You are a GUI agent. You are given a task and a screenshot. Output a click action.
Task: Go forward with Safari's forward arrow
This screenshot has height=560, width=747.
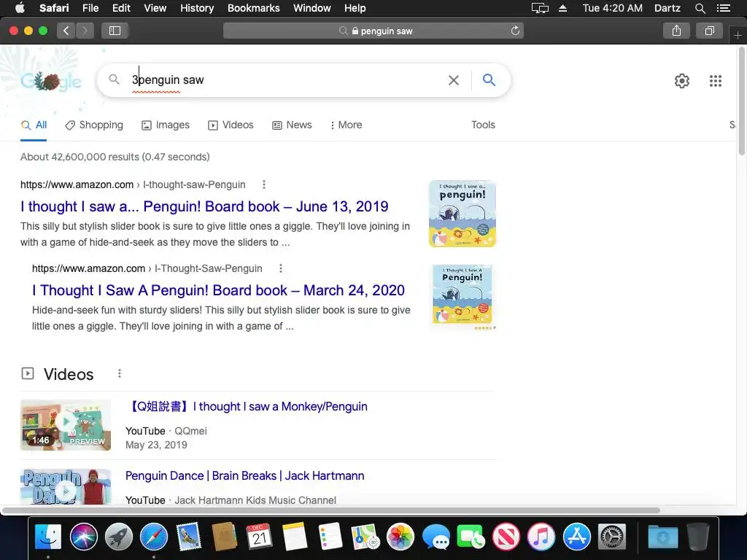click(85, 31)
